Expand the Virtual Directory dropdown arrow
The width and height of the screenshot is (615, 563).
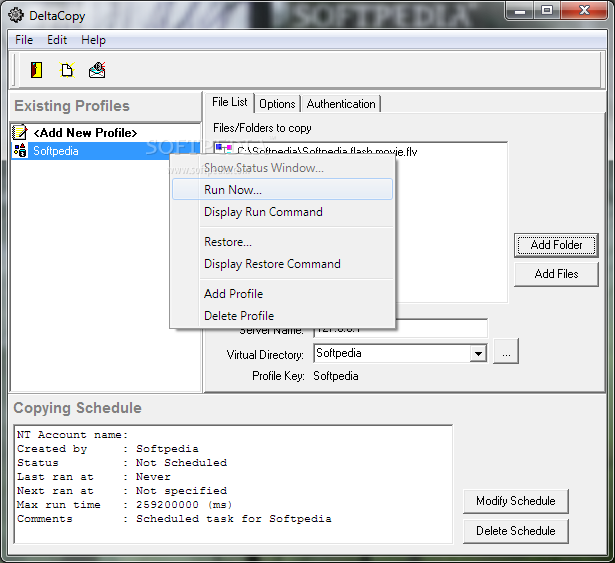(478, 353)
